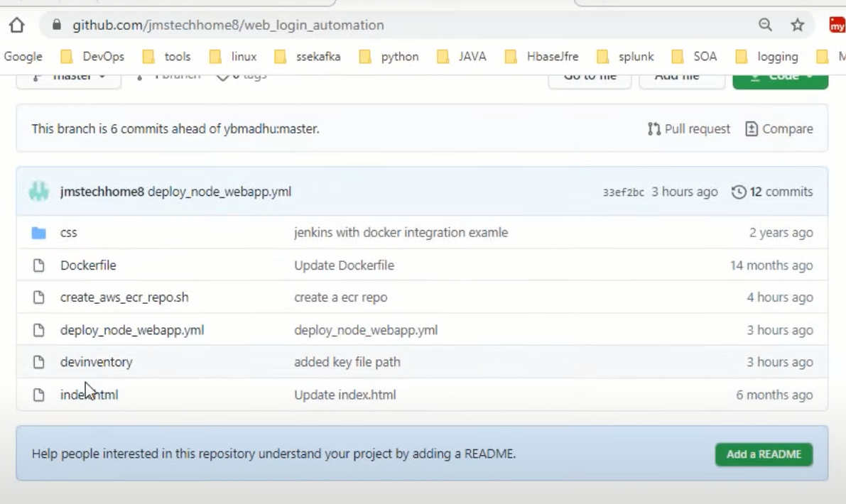Bookmark this page with star icon

[798, 25]
